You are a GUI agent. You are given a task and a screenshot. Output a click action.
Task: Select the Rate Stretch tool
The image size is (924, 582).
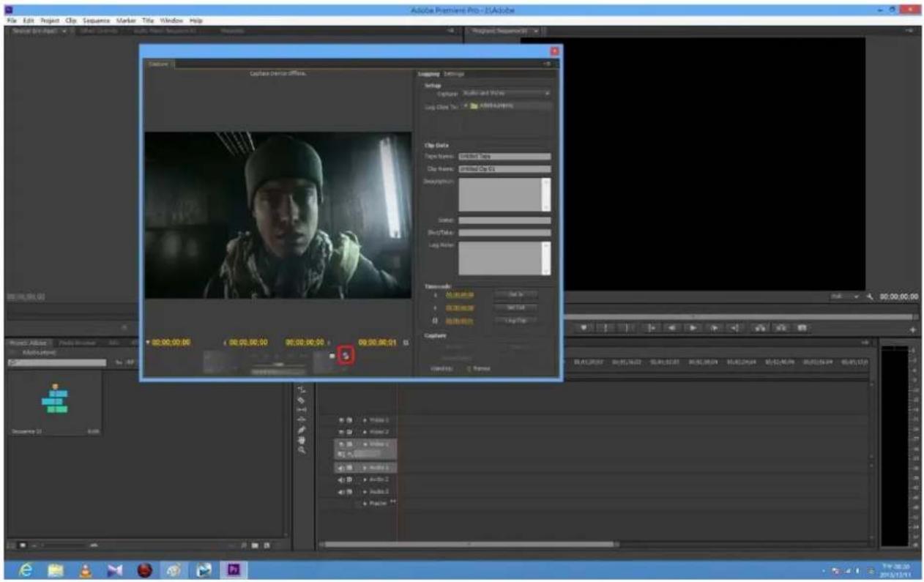pyautogui.click(x=301, y=389)
